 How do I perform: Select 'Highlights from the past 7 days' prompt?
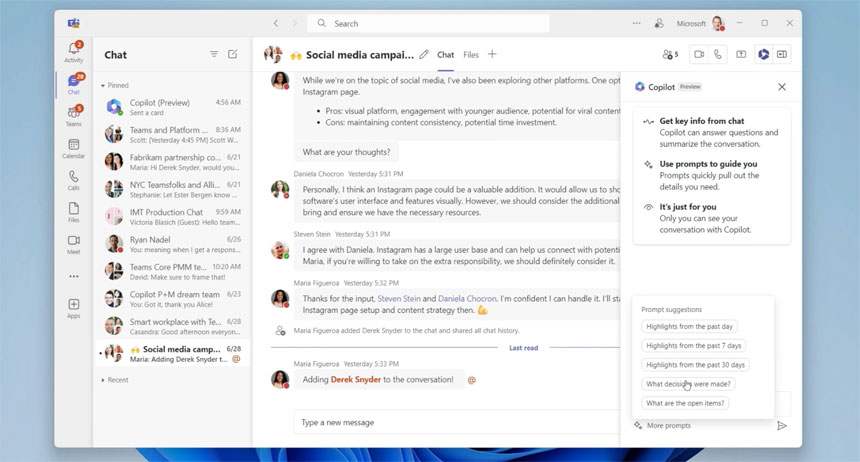tap(694, 346)
